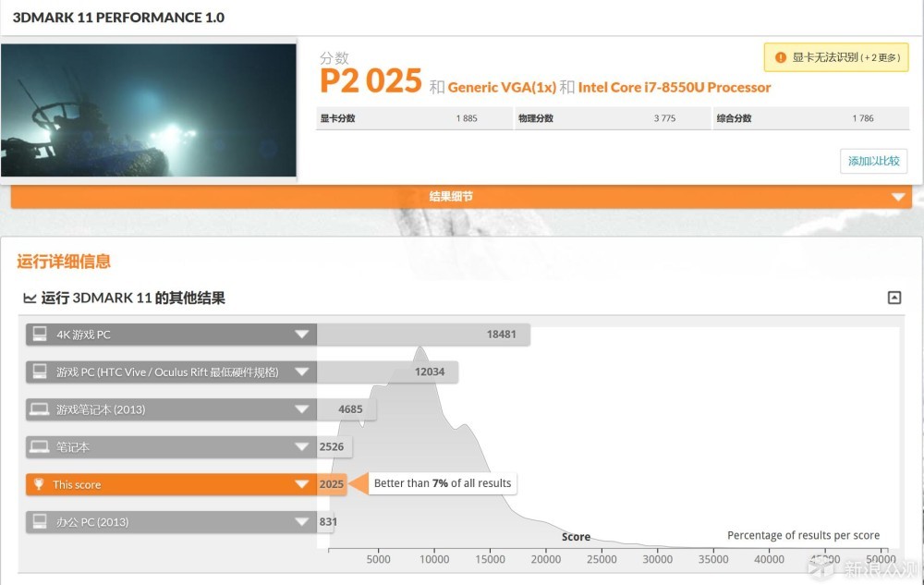Screen dimensions: 924x585
Task: Click the 10000 tick label on the axis
Action: 434,559
